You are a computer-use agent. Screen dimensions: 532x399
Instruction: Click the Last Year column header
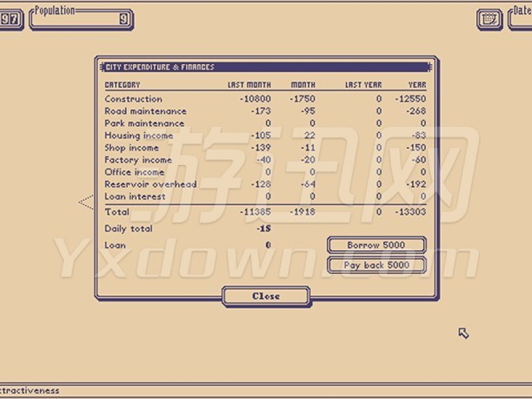coord(363,85)
